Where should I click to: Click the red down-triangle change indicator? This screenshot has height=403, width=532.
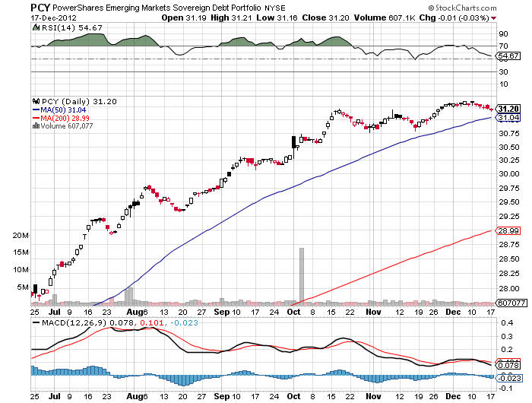click(x=494, y=18)
